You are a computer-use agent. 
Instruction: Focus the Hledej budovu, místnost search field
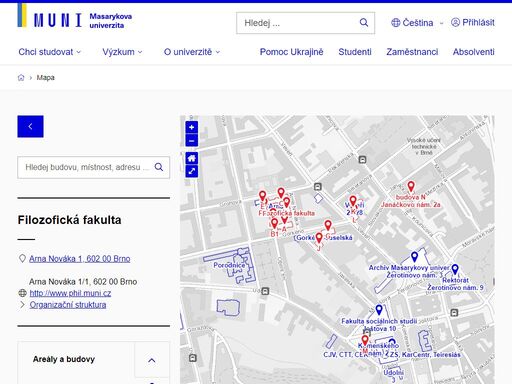(86, 167)
